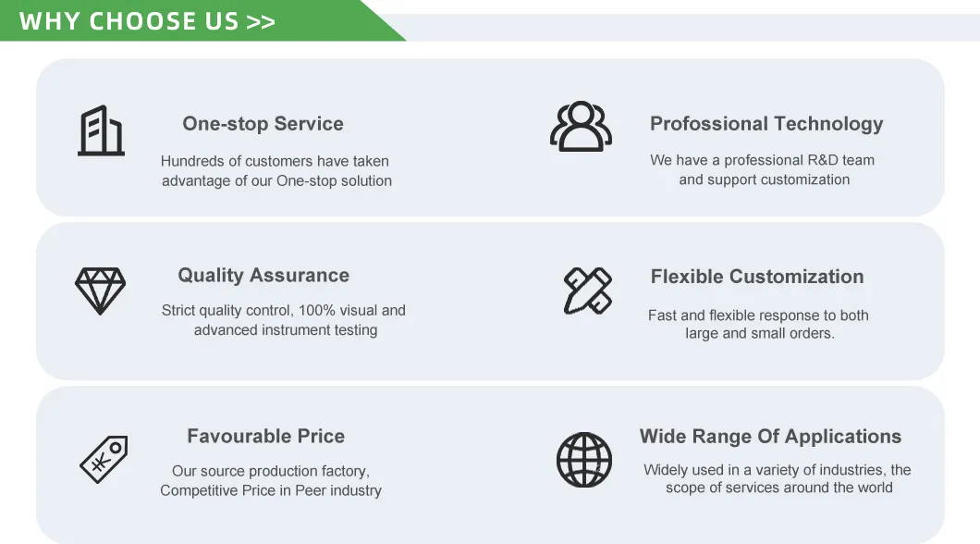980x544 pixels.
Task: Click the price tag icon
Action: click(104, 459)
